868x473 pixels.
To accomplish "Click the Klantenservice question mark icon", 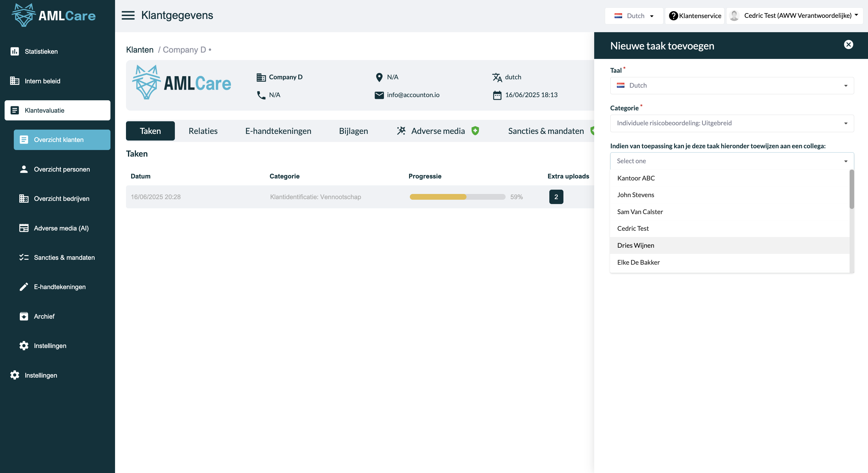I will point(673,16).
